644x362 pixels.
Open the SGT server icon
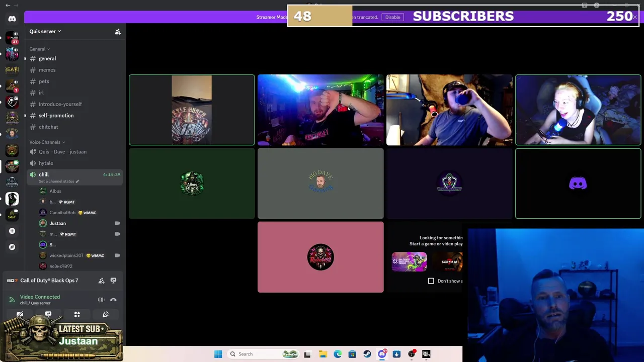click(x=12, y=215)
